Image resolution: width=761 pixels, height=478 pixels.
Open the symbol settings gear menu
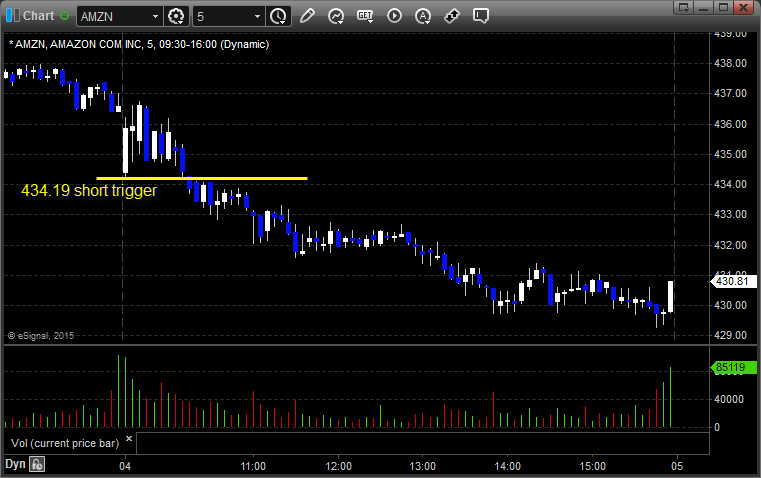176,16
